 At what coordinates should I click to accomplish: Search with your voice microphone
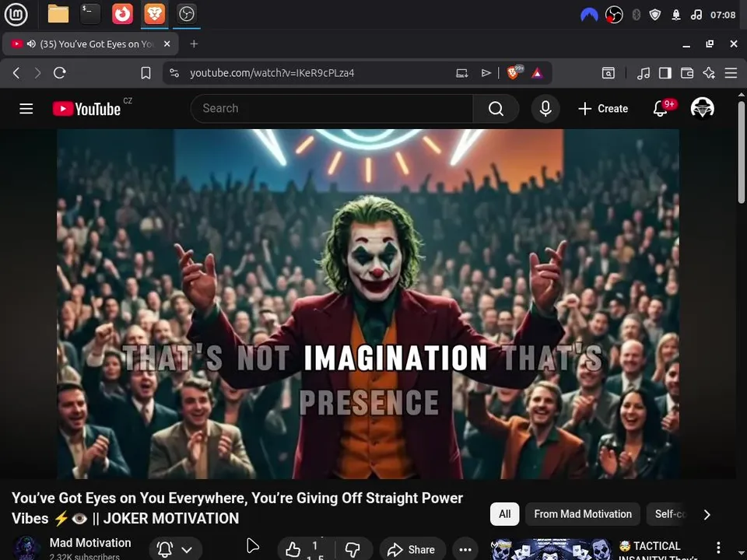[545, 109]
